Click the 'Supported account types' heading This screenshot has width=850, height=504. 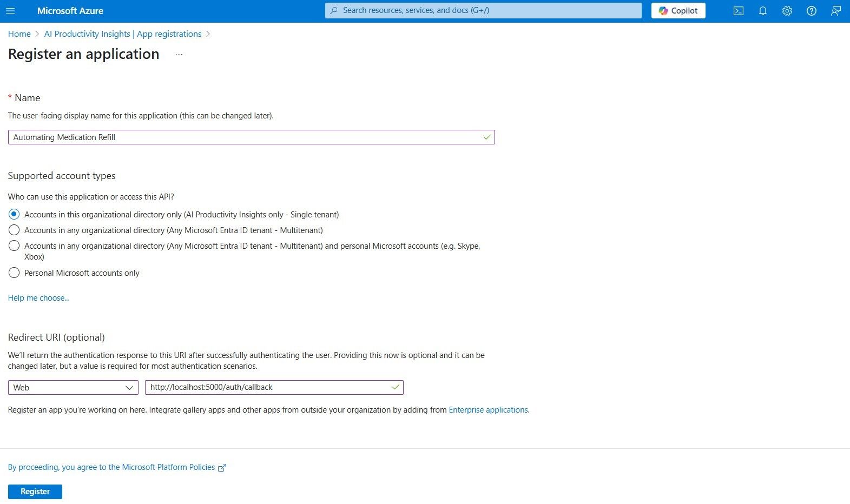62,176
